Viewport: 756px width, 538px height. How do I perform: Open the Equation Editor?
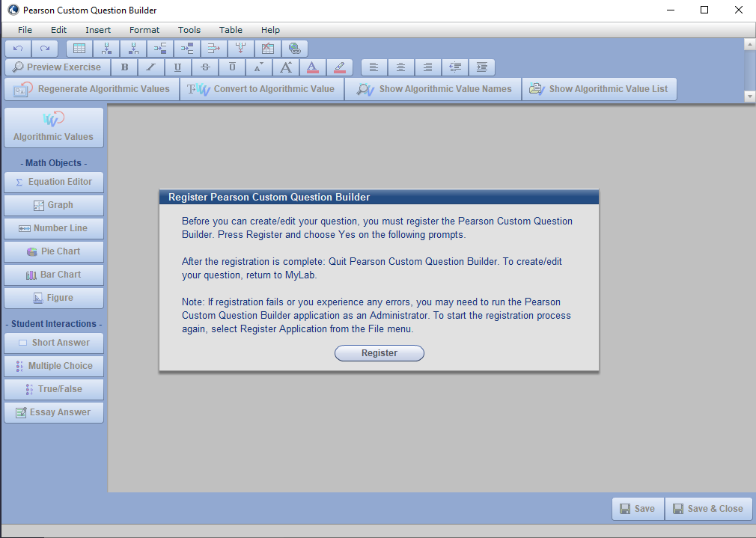54,182
